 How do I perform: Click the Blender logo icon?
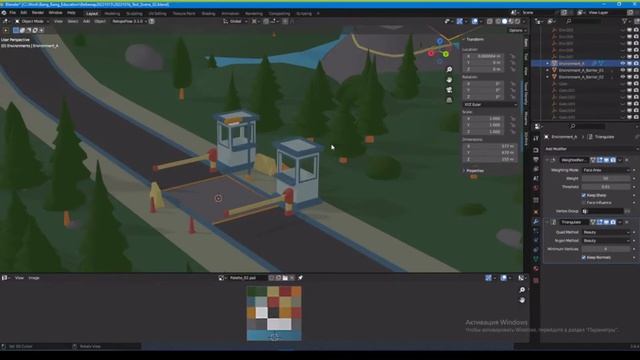click(4, 13)
